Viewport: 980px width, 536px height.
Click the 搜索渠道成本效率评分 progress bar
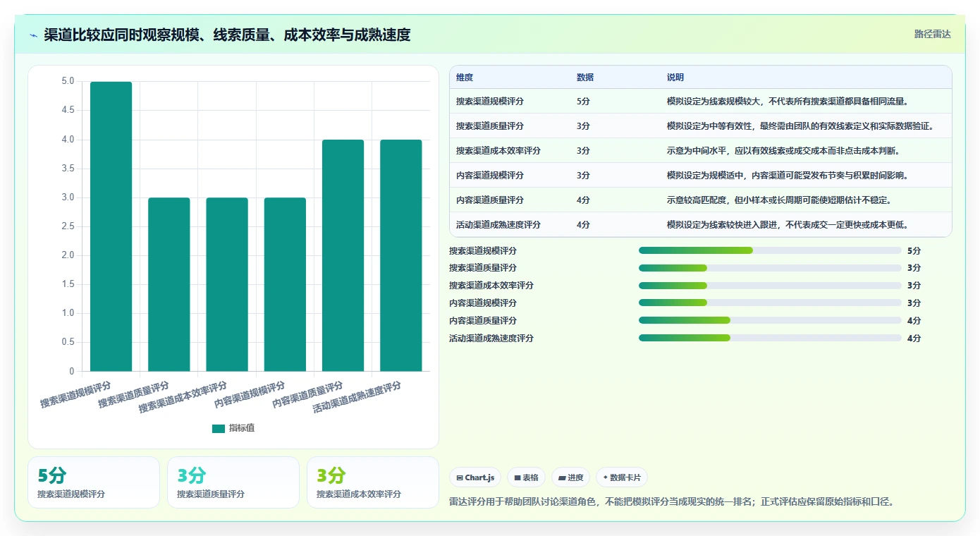[x=770, y=286]
